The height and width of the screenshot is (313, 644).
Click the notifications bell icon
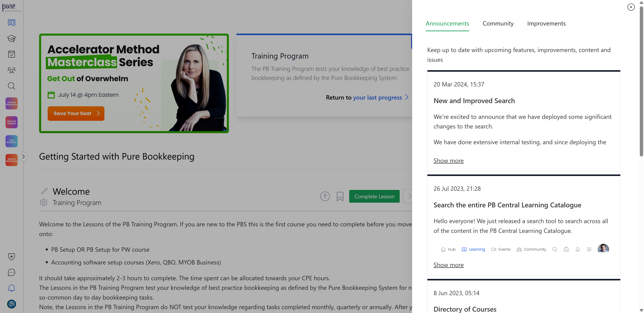pyautogui.click(x=12, y=288)
